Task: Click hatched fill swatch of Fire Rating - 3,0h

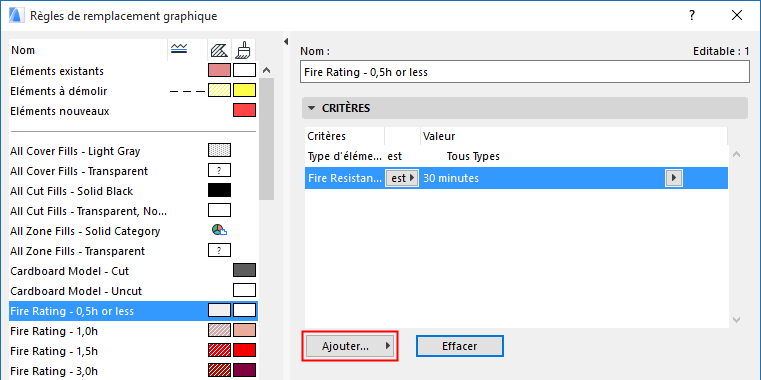Action: [219, 370]
